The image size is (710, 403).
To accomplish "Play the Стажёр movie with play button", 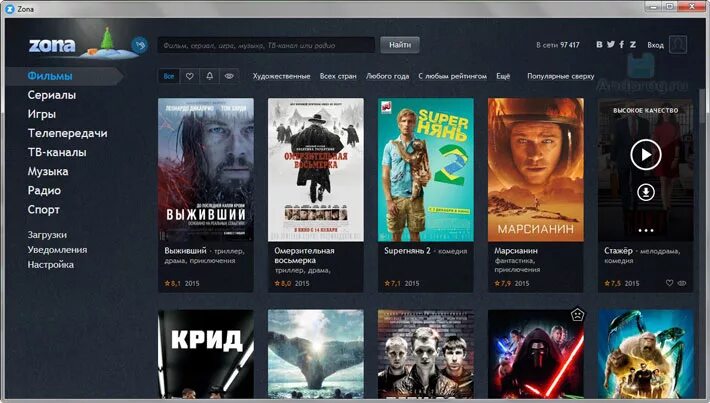I will coord(646,155).
